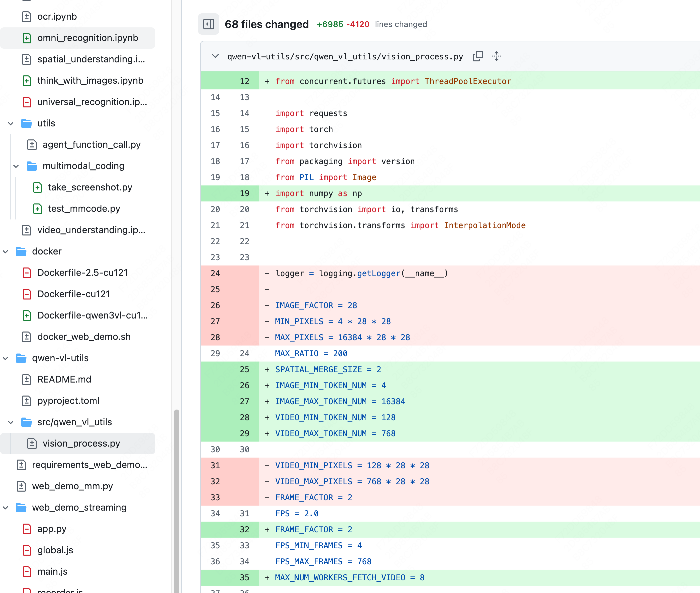
Task: Click the vision_process.py file path header
Action: [345, 56]
